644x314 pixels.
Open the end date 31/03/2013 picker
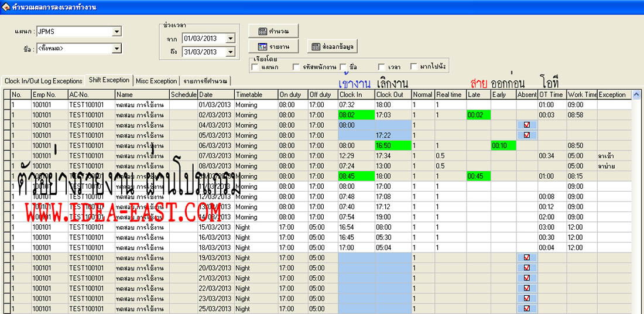[230, 52]
